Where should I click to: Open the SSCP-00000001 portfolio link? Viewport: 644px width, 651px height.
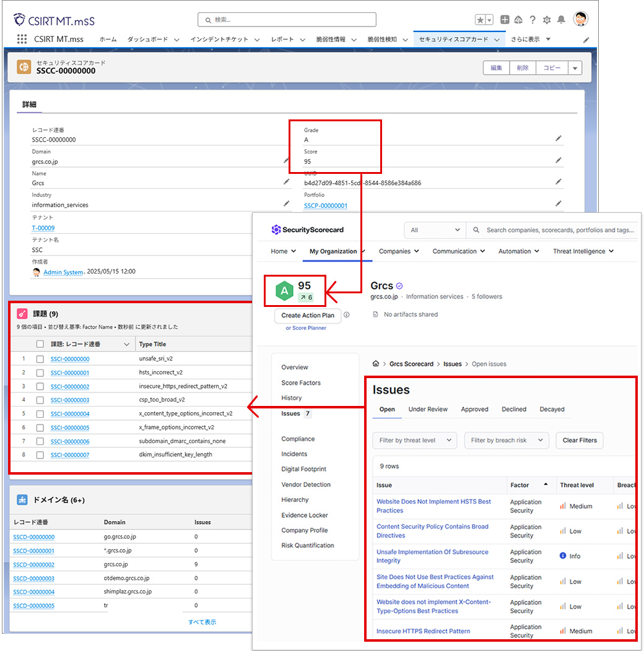[x=325, y=205]
